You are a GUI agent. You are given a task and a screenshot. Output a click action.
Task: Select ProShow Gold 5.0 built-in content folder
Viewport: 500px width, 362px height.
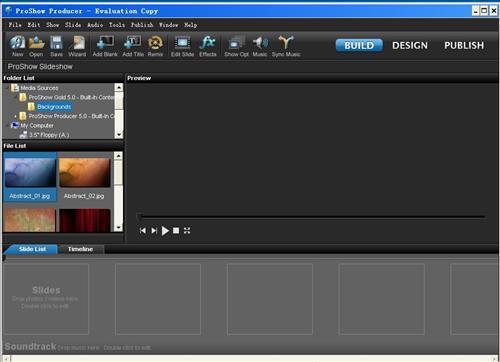click(71, 97)
